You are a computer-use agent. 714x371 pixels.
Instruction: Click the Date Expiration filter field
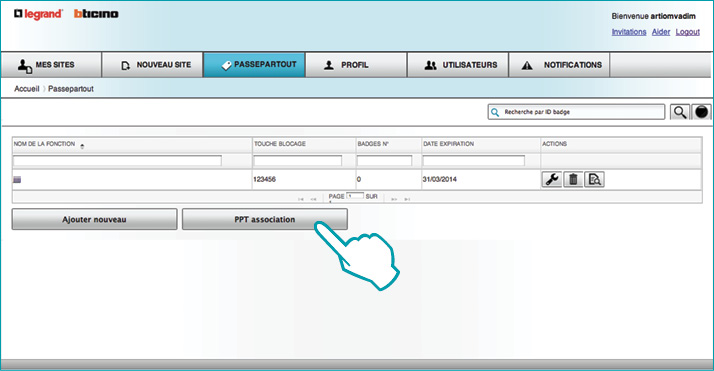pos(474,160)
